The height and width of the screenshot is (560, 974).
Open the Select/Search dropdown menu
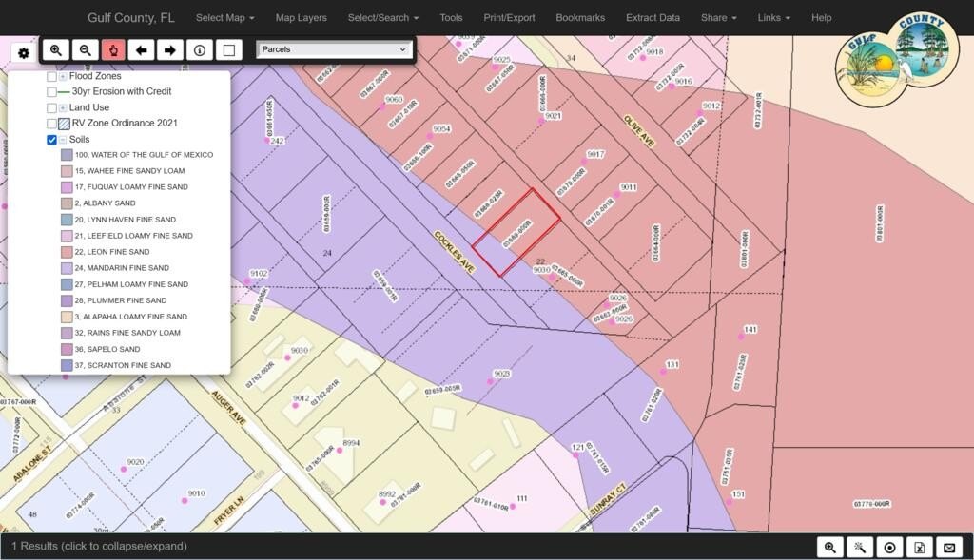coord(383,18)
